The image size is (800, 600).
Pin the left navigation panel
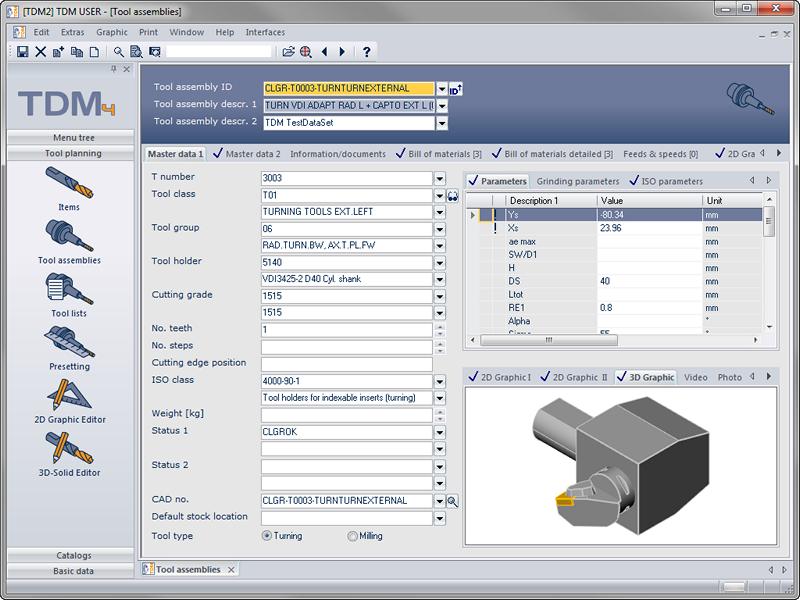[x=114, y=69]
